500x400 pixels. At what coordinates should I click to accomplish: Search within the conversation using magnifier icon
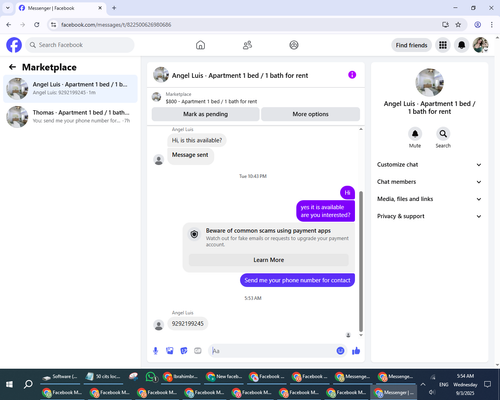click(443, 134)
